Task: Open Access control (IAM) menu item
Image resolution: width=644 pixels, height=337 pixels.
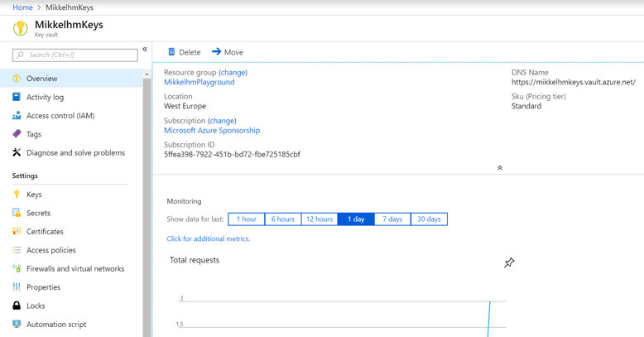Action: point(71,115)
